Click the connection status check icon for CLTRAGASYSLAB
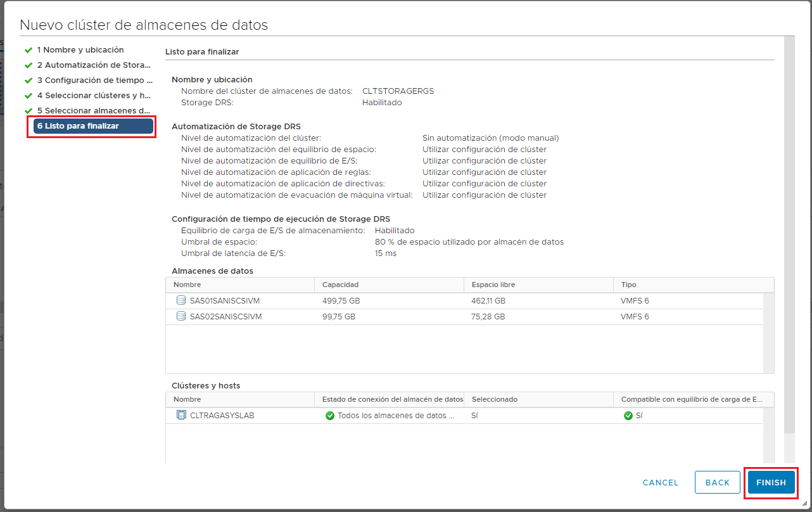Viewport: 812px width, 512px height. point(330,415)
